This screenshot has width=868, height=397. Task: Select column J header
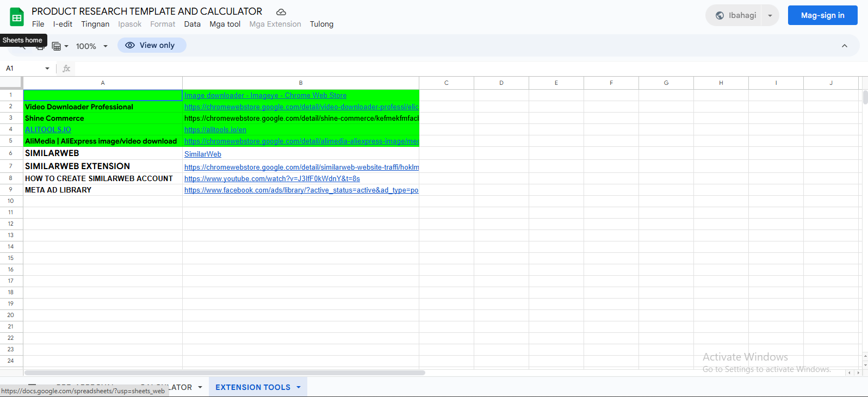tap(831, 83)
